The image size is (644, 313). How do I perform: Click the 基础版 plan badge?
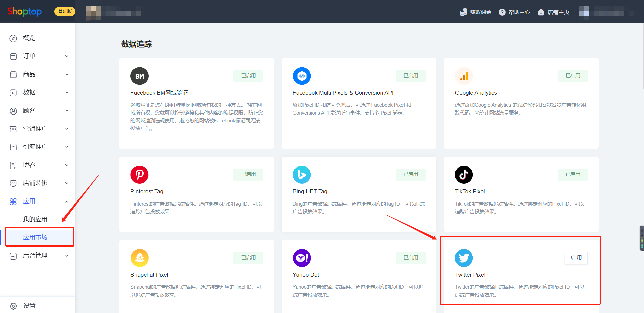65,12
